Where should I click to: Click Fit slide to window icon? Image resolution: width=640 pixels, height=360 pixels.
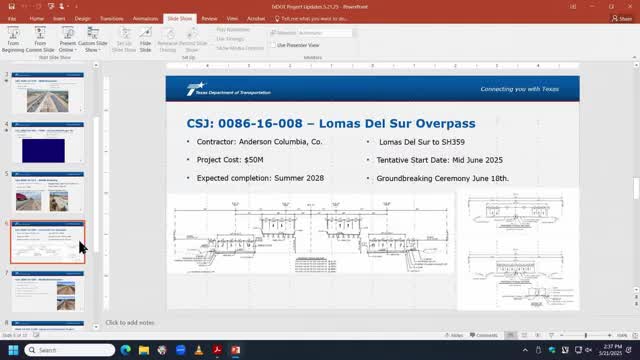(635, 335)
